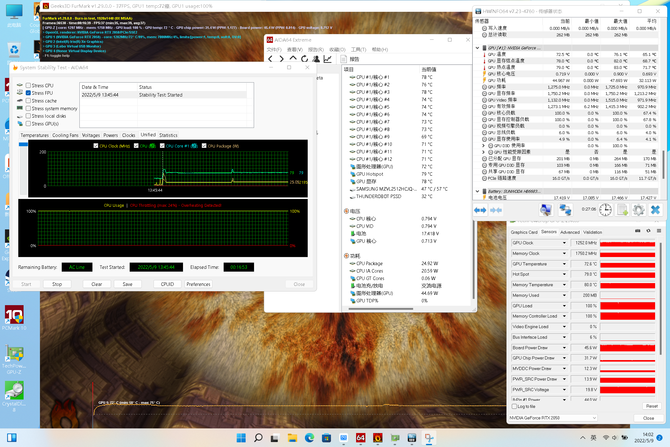Open the NVIDIA GeForce RTX 2050 device dropdown
The height and width of the screenshot is (447, 670).
(552, 418)
